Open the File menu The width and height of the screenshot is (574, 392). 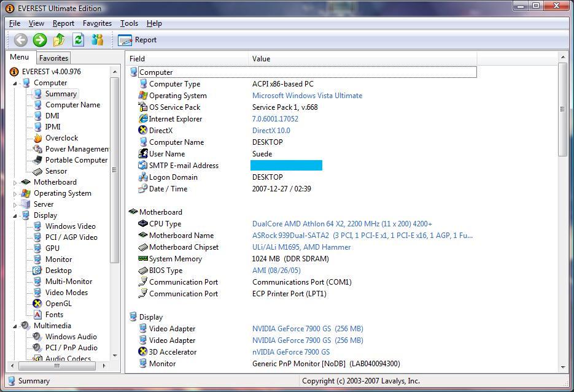coord(15,23)
